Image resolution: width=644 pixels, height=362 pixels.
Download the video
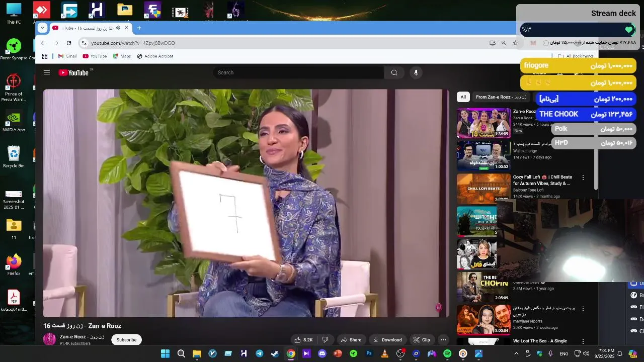click(387, 340)
